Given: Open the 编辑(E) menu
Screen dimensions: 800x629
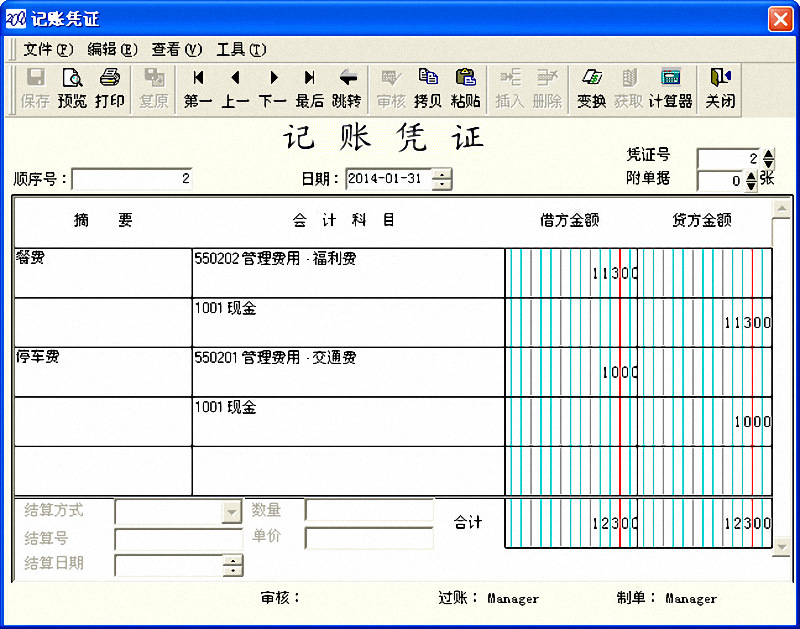Looking at the screenshot, I should 112,49.
